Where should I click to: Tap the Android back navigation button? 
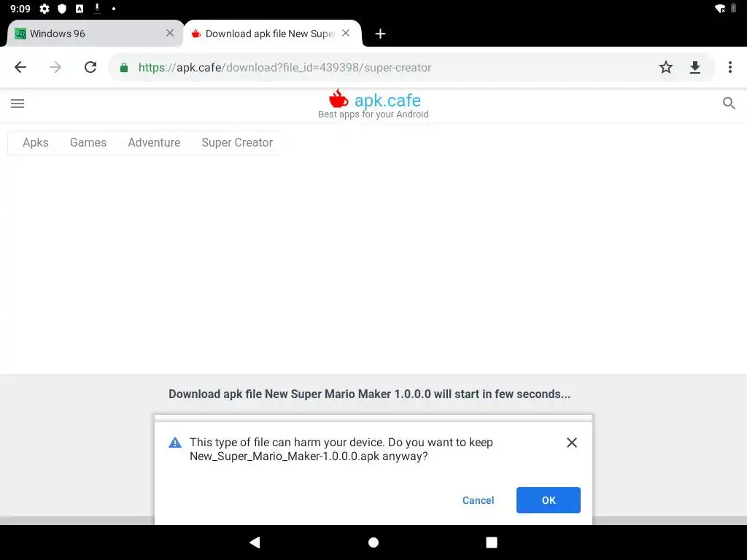click(x=255, y=542)
